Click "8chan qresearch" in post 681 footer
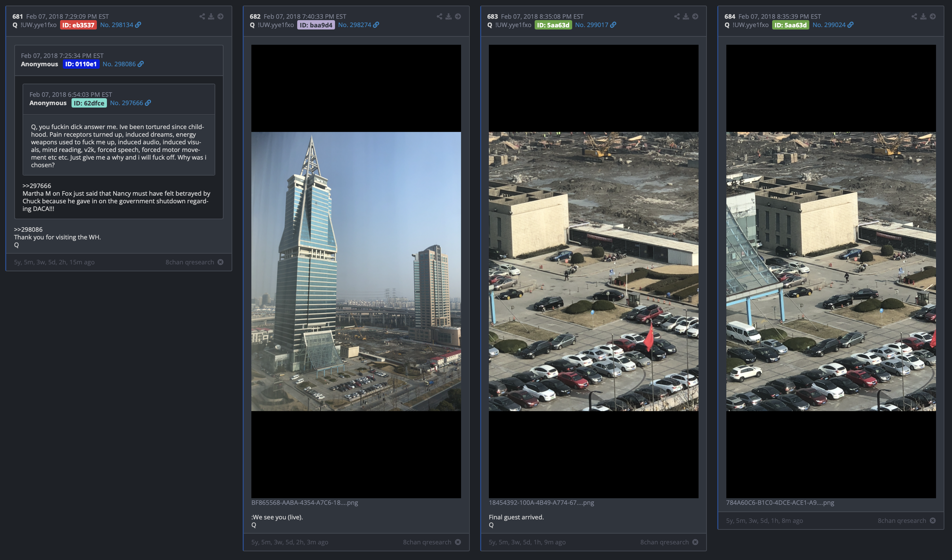 point(190,262)
